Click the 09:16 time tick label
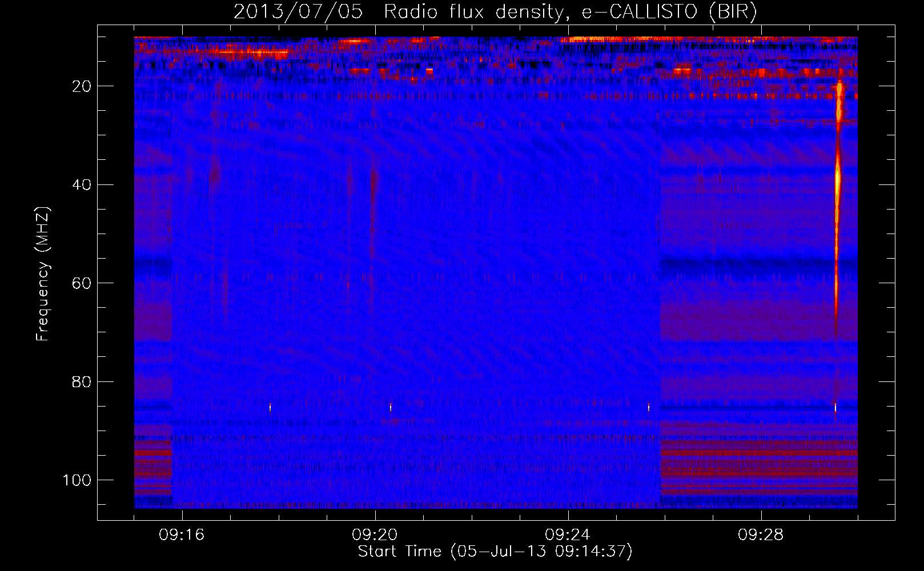Image resolution: width=924 pixels, height=571 pixels. pyautogui.click(x=182, y=535)
